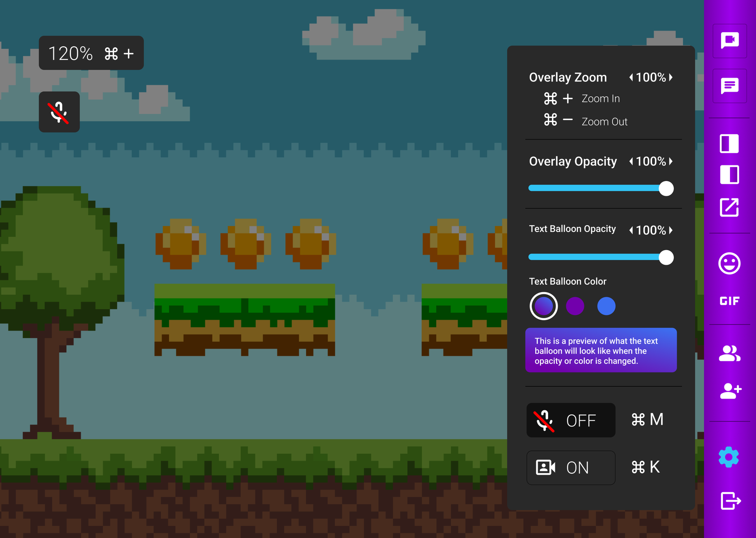The image size is (756, 538).
Task: Dock overlay to the right half layout
Action: coord(729,175)
